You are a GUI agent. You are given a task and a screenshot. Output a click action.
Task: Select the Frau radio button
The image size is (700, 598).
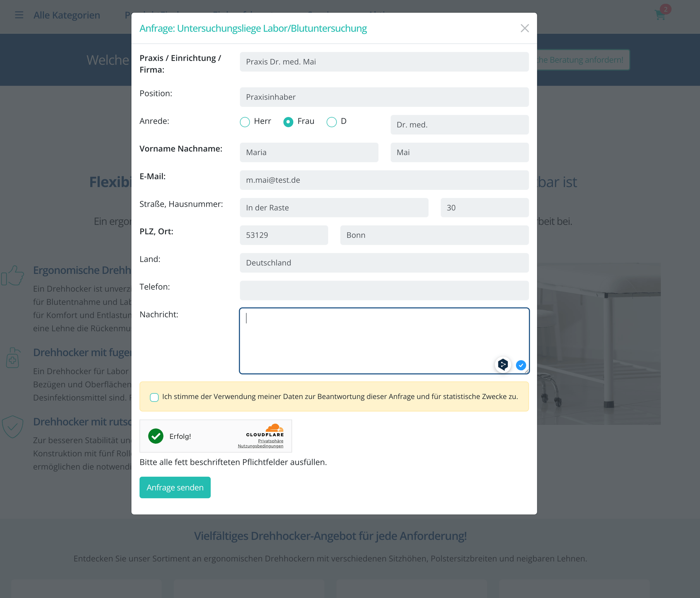coord(288,122)
